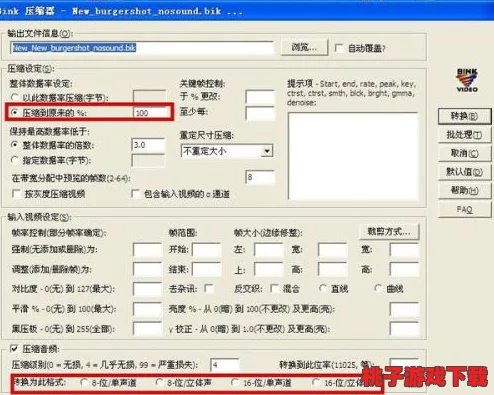Open help with 帮助 button
The image size is (494, 395).
pos(464,191)
